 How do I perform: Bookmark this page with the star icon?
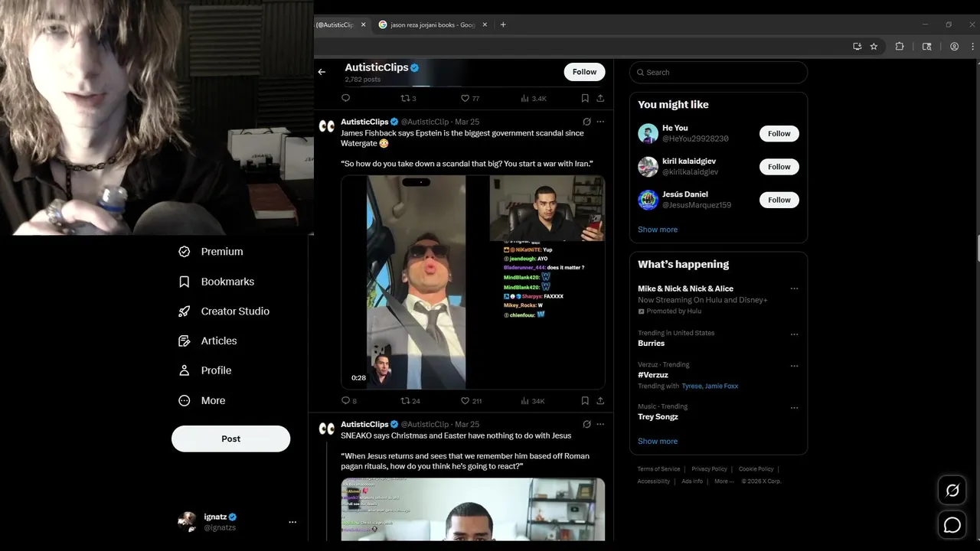click(874, 47)
